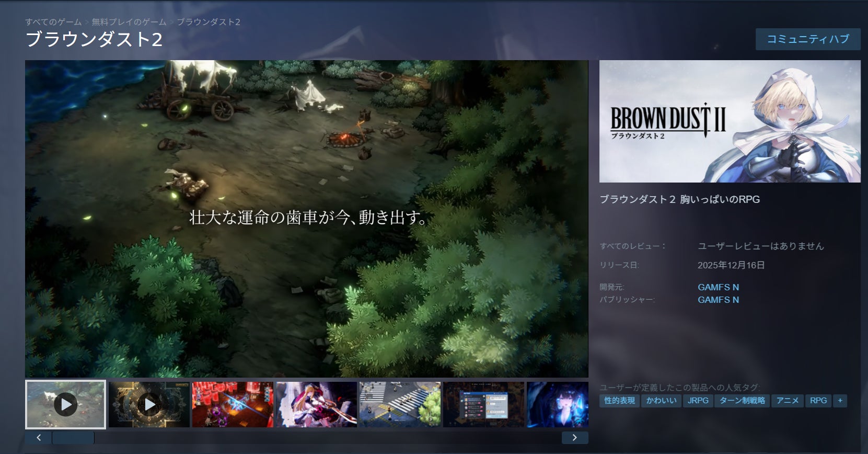The image size is (868, 454).
Task: Click the ユーザーが定義したこの製品への人気タグ label
Action: pyautogui.click(x=680, y=388)
